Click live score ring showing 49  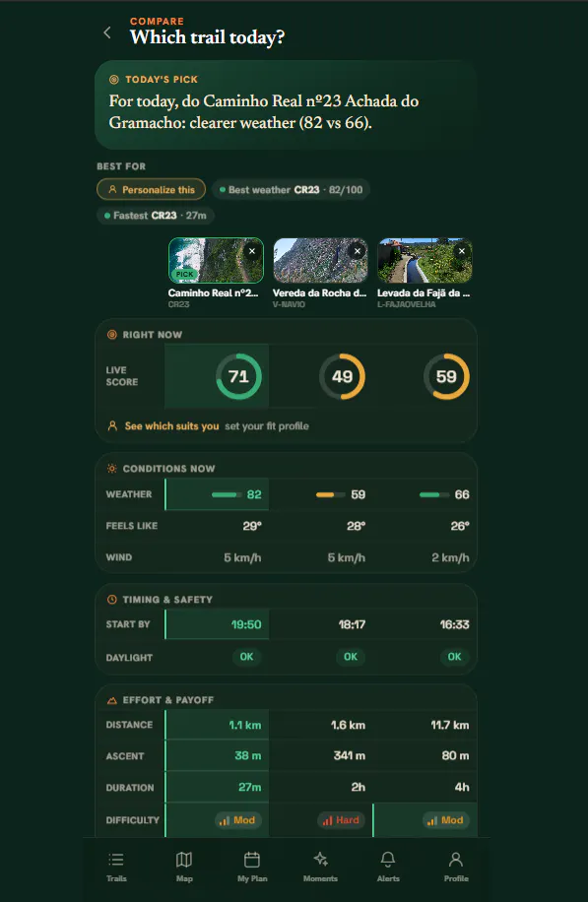[343, 376]
